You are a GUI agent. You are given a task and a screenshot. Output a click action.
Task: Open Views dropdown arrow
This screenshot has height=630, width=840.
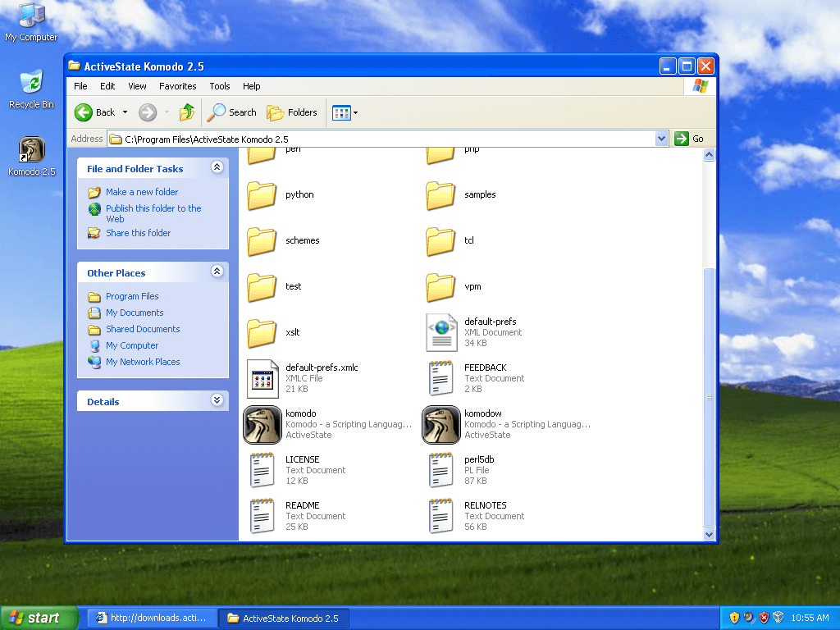355,112
